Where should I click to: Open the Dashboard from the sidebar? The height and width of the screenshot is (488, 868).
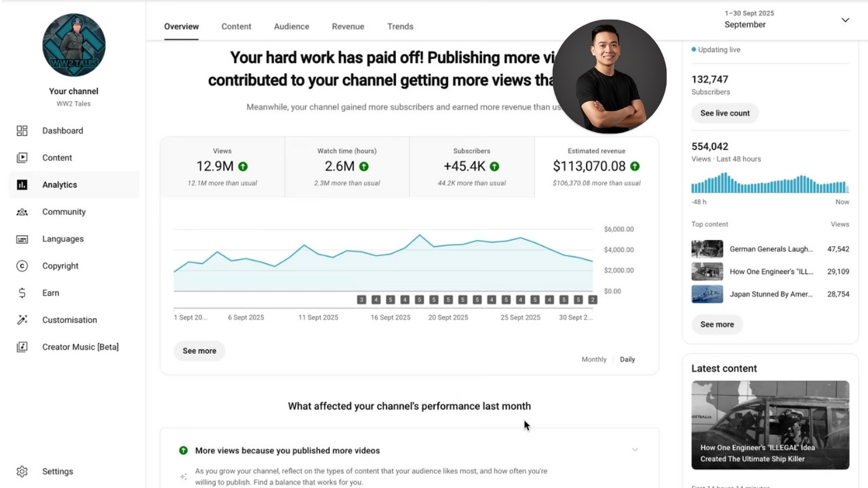click(62, 130)
